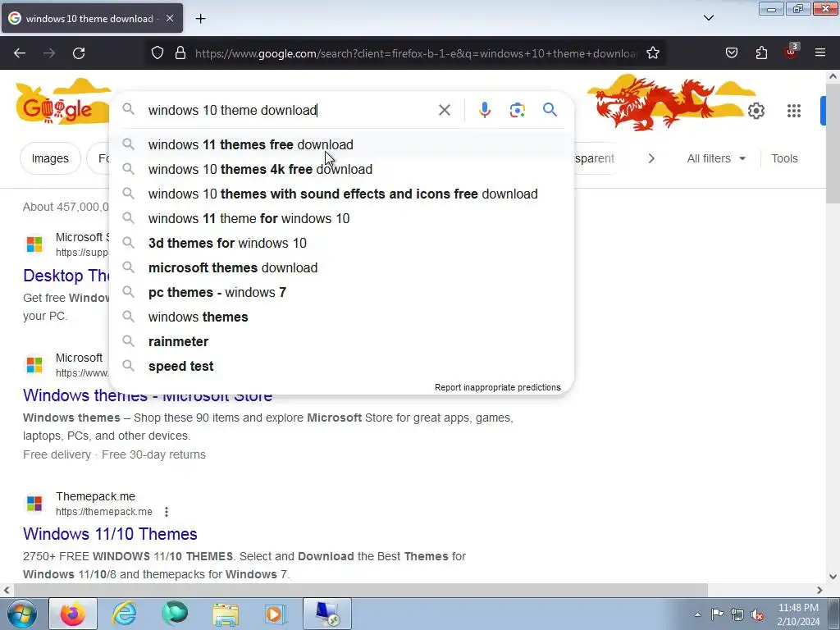The height and width of the screenshot is (630, 840).
Task: Select the Images filter chip
Action: click(x=50, y=158)
